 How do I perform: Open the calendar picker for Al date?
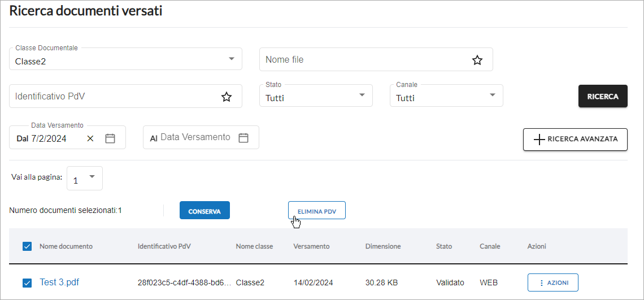[x=243, y=138]
